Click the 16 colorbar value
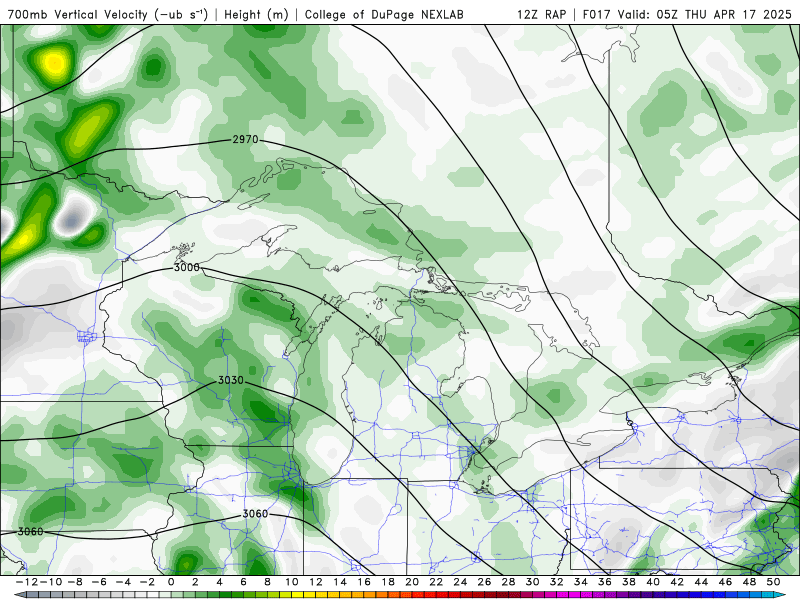Image resolution: width=800 pixels, height=600 pixels. [364, 582]
